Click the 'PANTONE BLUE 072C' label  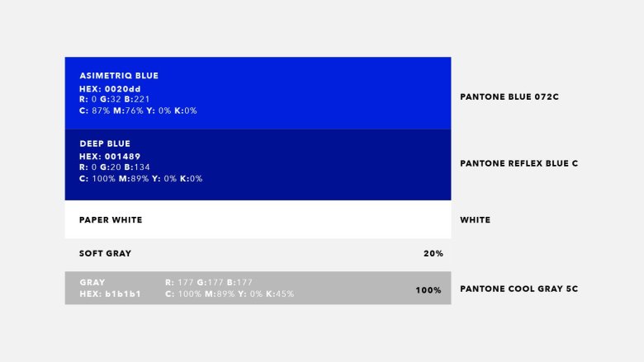click(509, 96)
